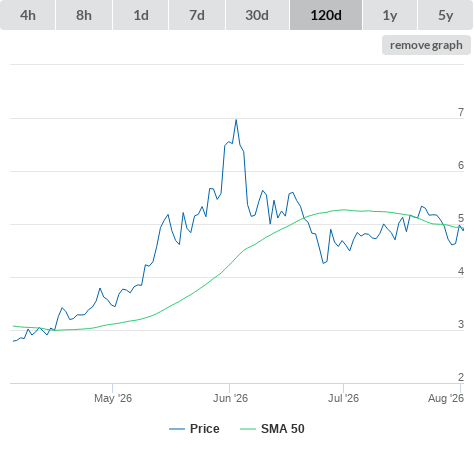Toggle the SMA 50 legend entry

pos(283,429)
